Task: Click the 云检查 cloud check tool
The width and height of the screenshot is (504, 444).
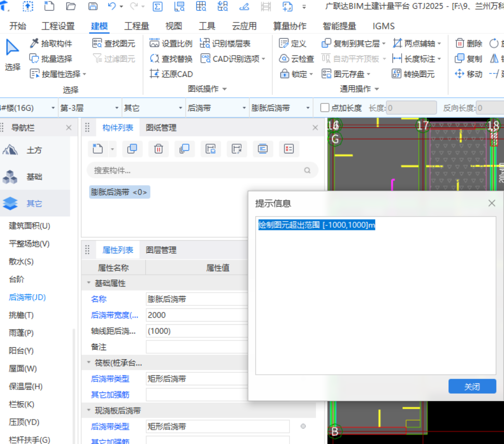Action: [x=297, y=59]
